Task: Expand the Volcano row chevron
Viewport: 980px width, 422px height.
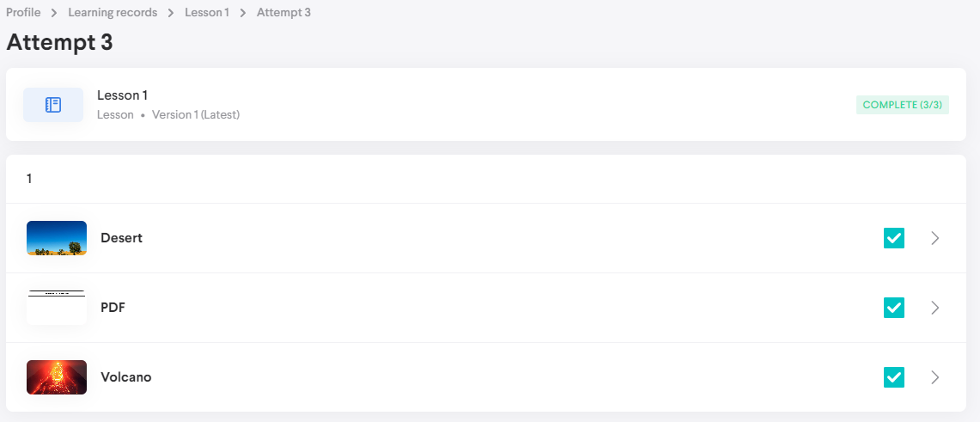Action: [x=935, y=376]
